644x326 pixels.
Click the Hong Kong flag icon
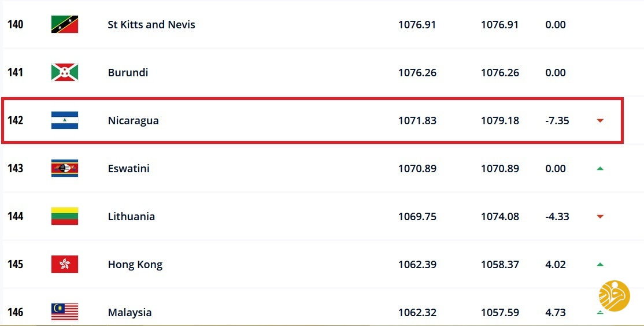(65, 264)
